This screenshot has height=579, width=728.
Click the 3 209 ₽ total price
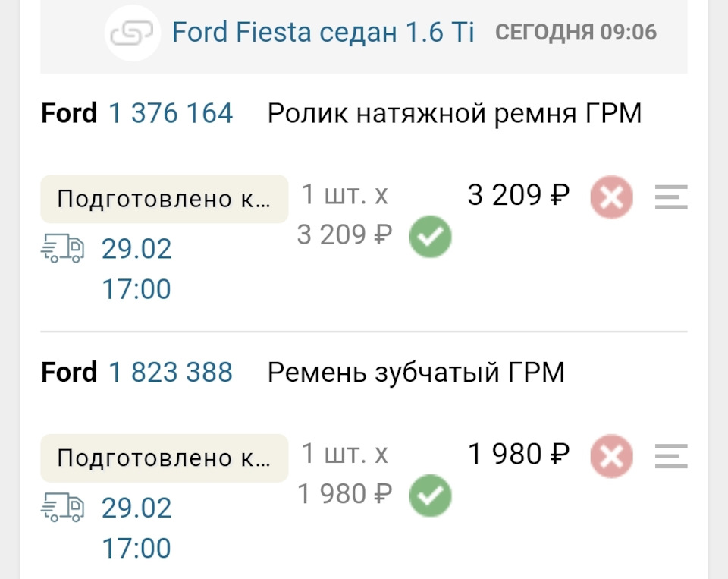pos(519,196)
